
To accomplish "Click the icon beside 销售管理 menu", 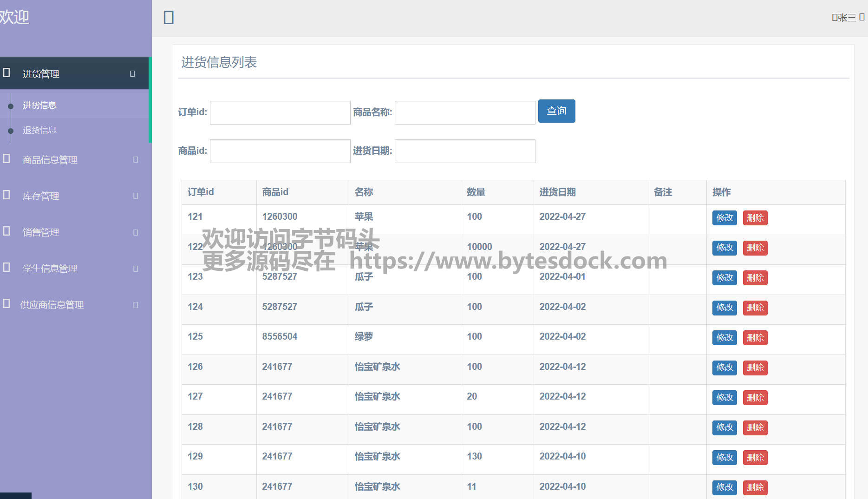I will (x=7, y=231).
